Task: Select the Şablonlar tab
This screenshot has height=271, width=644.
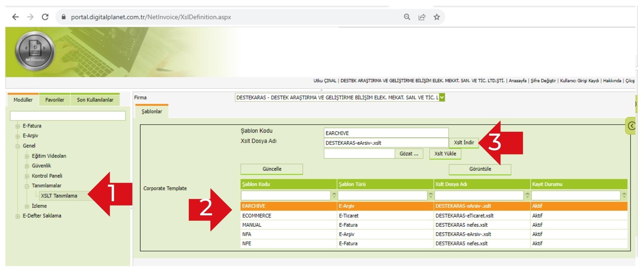Action: click(x=152, y=111)
